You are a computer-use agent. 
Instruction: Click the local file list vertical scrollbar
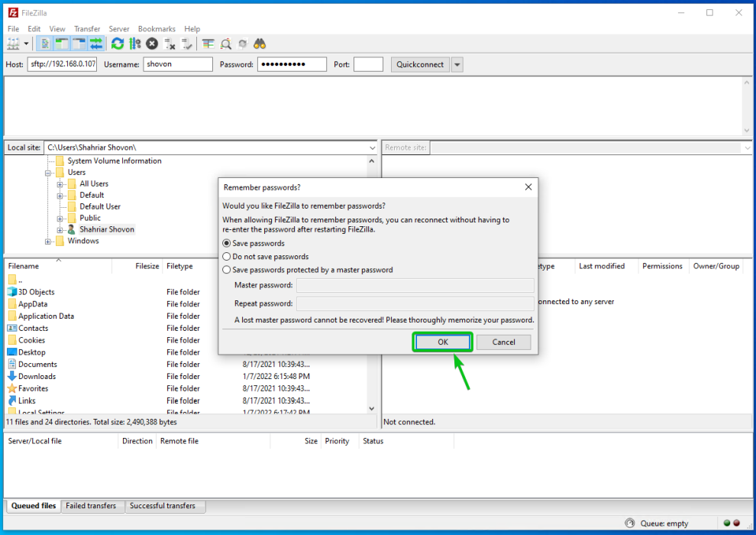click(372, 344)
